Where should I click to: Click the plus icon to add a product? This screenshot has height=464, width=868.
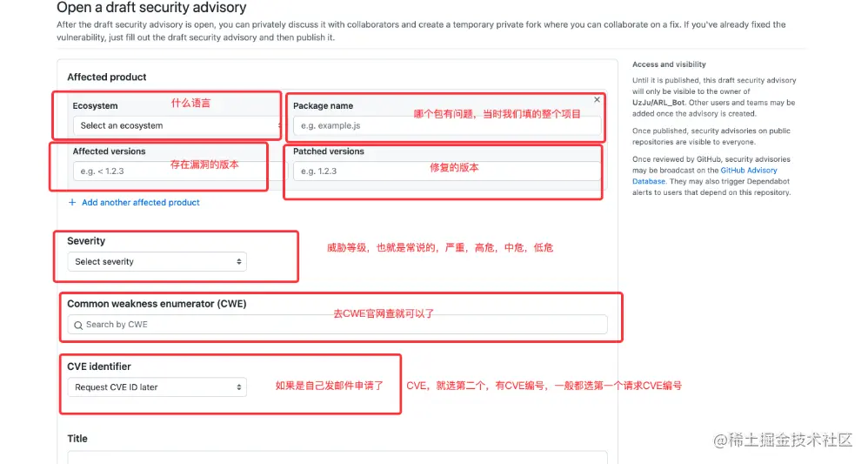(x=72, y=202)
